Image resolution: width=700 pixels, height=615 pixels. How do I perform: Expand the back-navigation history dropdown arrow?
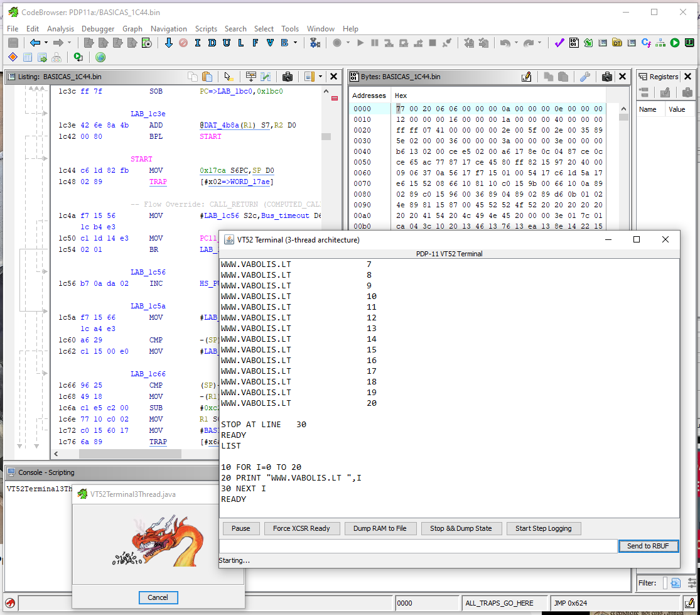(x=46, y=43)
